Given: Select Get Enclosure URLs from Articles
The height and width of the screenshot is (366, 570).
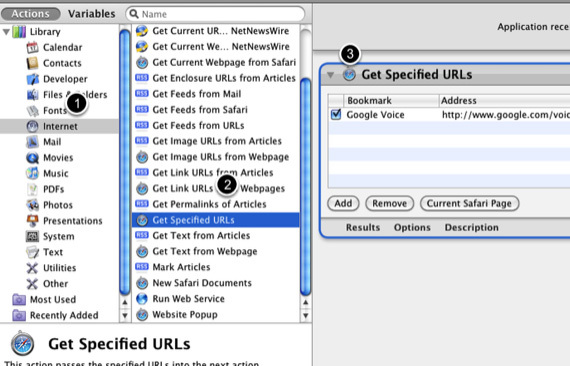Looking at the screenshot, I should coord(216,78).
